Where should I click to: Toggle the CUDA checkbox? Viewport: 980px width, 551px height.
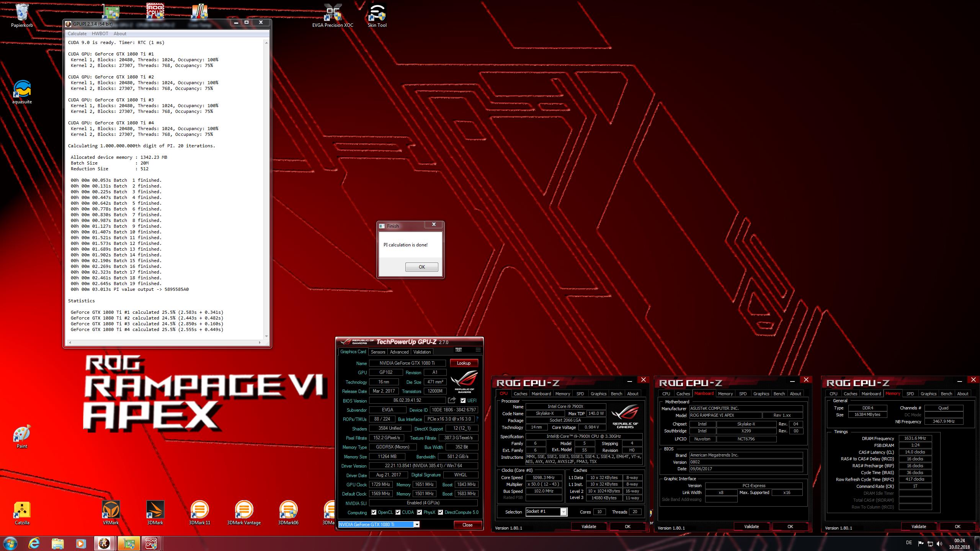pos(398,512)
